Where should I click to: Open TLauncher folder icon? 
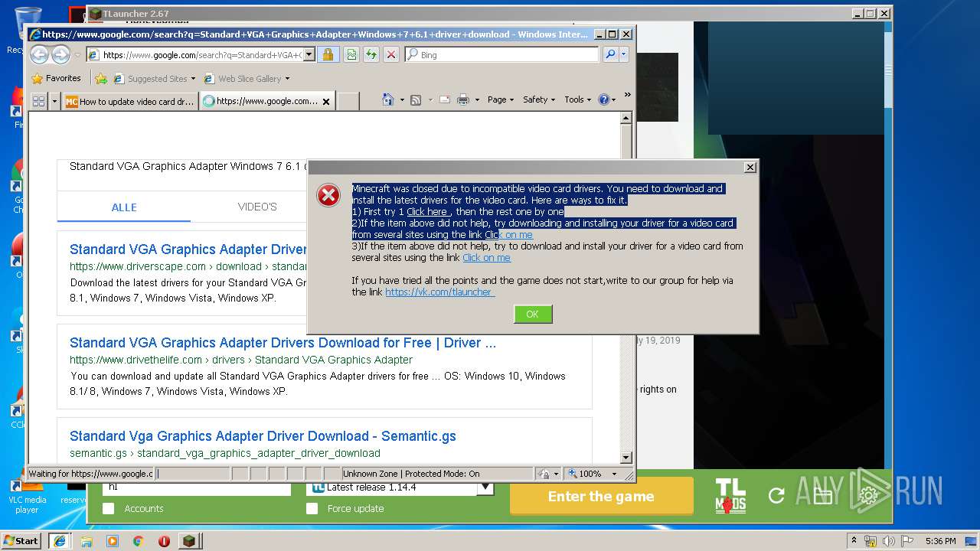822,496
